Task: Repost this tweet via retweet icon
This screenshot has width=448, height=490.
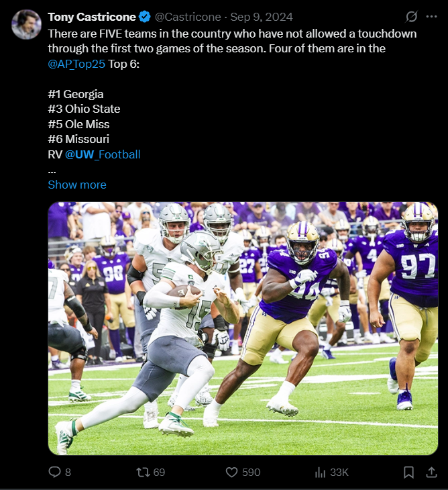Action: click(x=143, y=472)
